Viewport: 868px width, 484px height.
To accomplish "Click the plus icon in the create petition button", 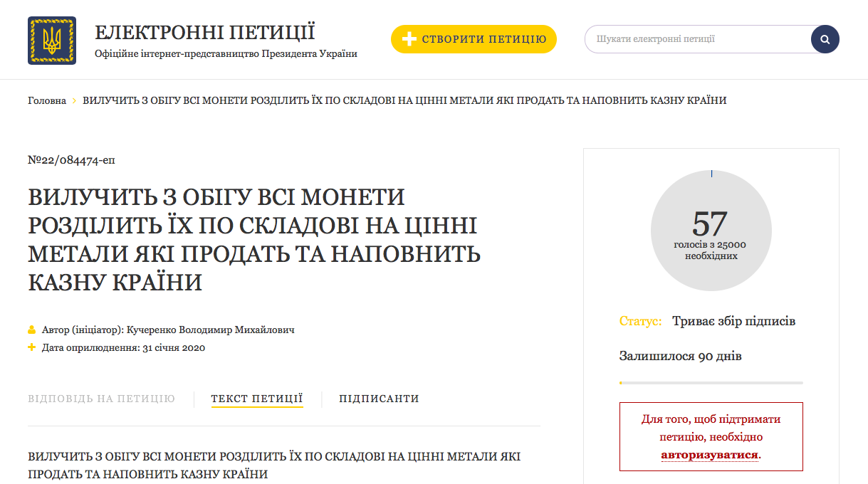I will click(409, 39).
